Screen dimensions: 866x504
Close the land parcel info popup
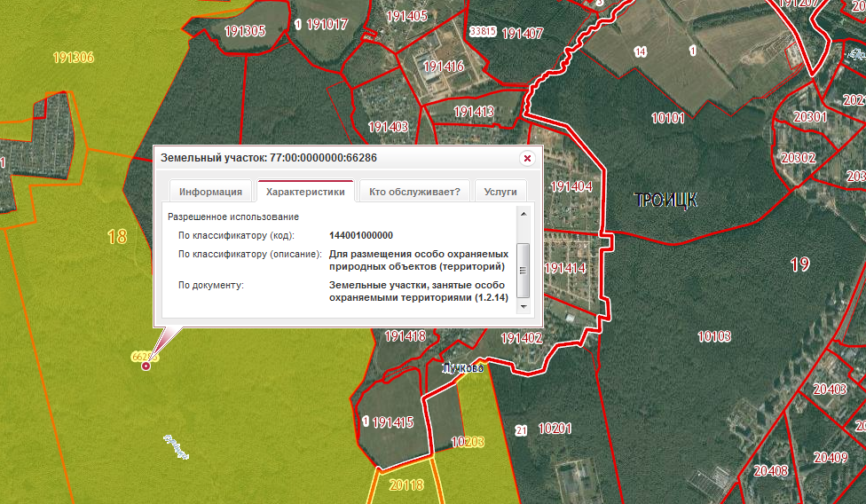(527, 159)
